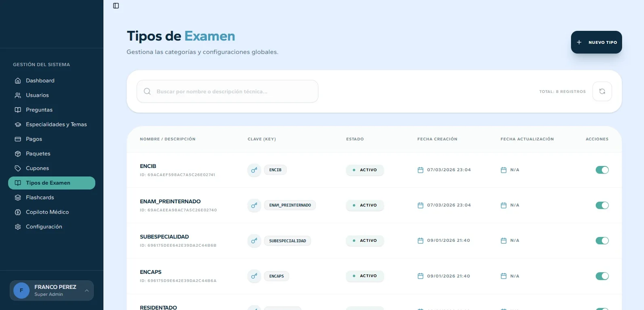The width and height of the screenshot is (644, 310).
Task: Click creation calendar icon in SUBESPECIALIDAD row
Action: [421, 241]
